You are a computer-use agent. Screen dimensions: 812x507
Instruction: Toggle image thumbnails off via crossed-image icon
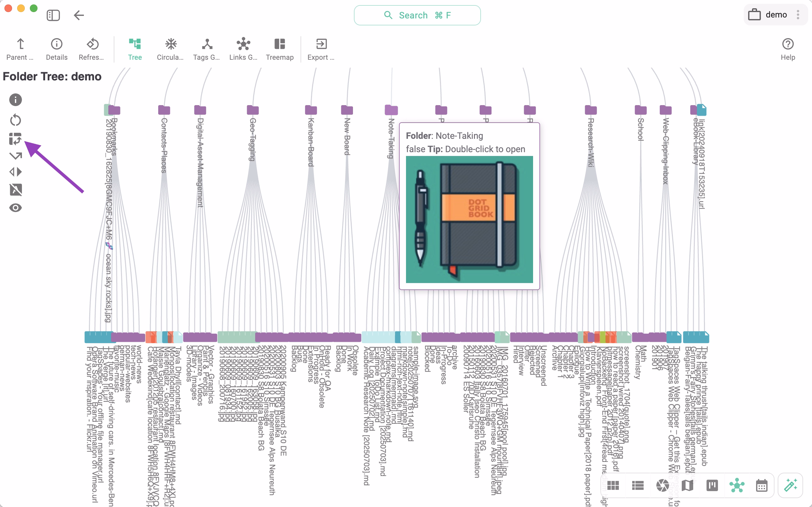coord(16,190)
